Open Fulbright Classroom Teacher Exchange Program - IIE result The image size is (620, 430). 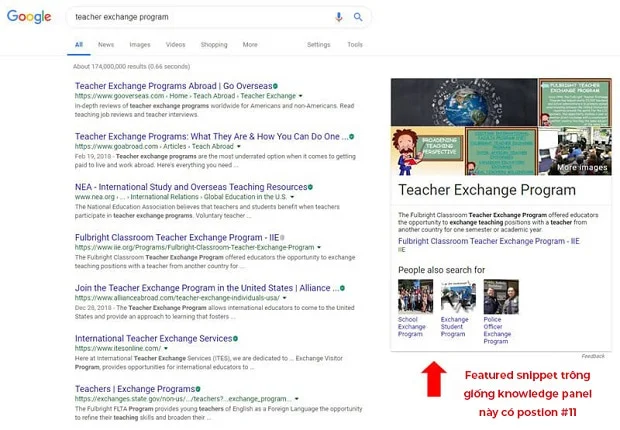[x=177, y=237]
